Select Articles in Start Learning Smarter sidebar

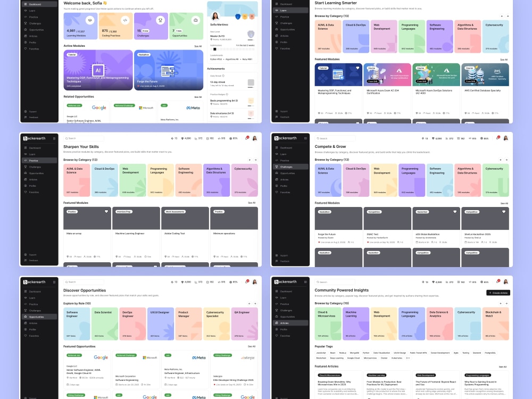290,36
